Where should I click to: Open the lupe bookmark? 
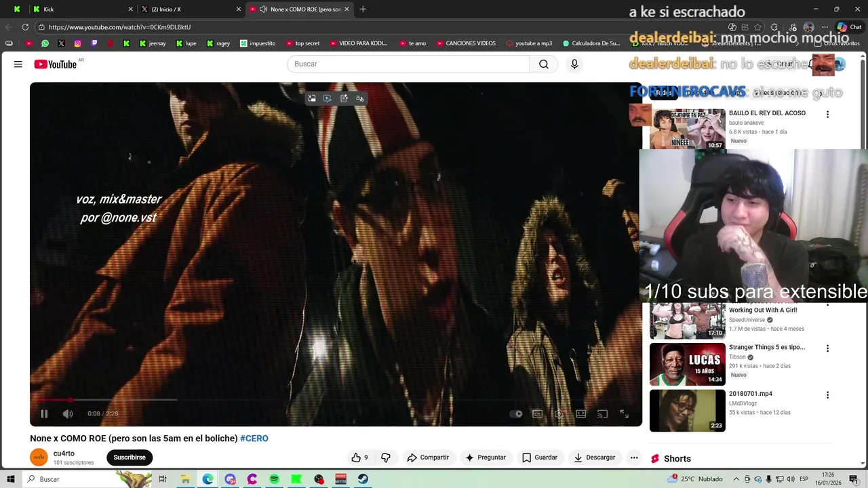[x=186, y=43]
